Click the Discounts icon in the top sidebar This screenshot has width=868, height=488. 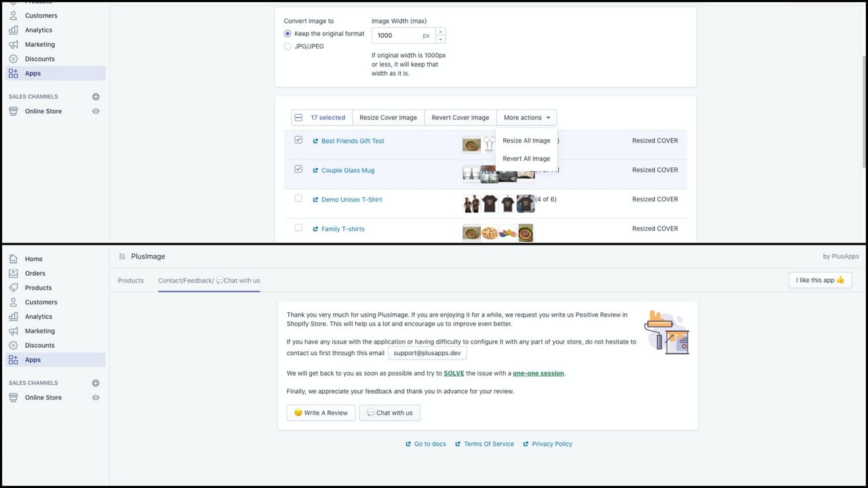click(x=14, y=59)
